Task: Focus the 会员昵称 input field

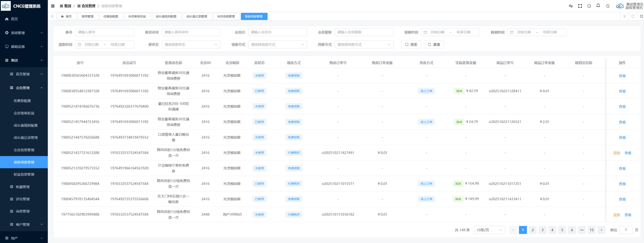Action: click(x=364, y=32)
